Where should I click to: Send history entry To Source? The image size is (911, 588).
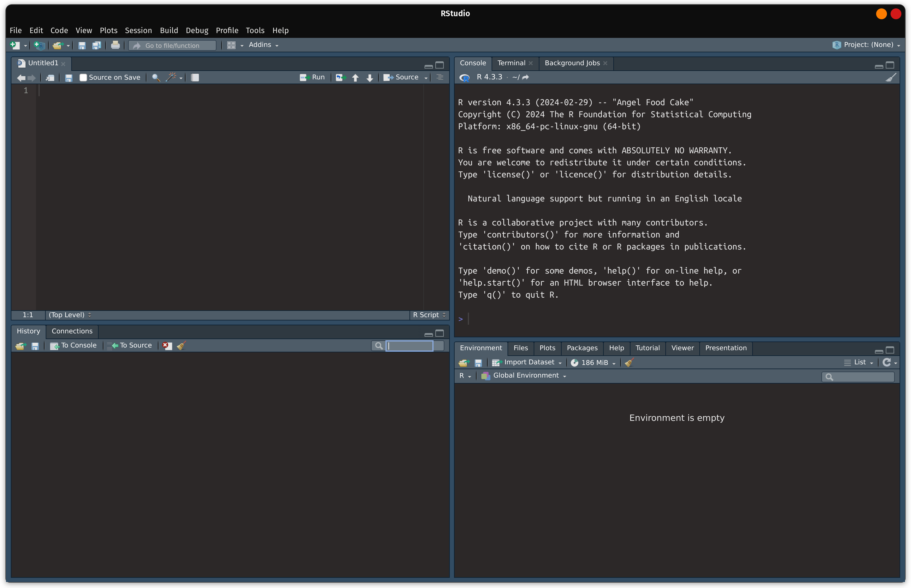point(129,345)
